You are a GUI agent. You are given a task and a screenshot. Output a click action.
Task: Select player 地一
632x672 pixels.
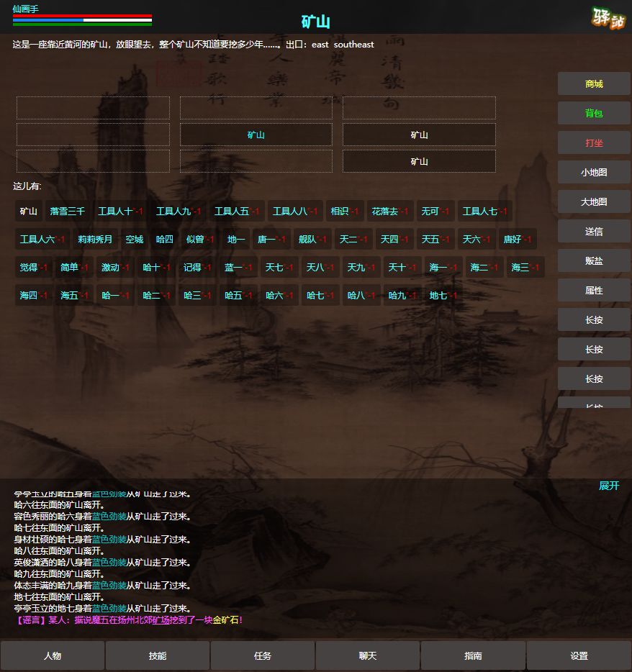coord(236,239)
